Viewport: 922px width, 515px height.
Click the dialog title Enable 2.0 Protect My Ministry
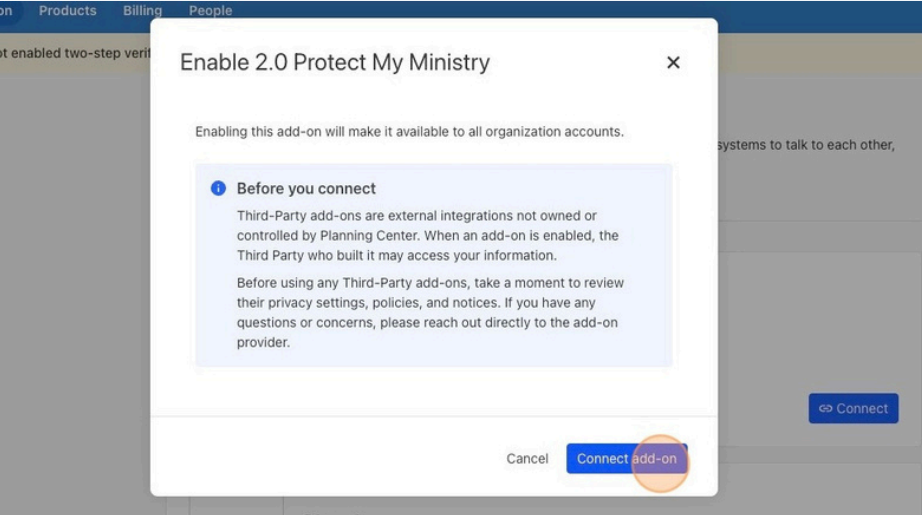[335, 62]
